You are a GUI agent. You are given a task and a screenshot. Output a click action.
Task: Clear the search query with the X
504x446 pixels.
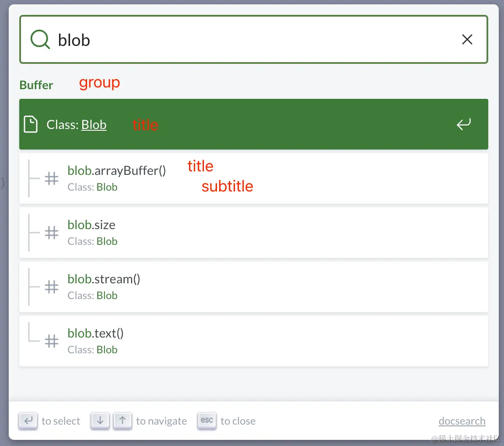coord(467,40)
